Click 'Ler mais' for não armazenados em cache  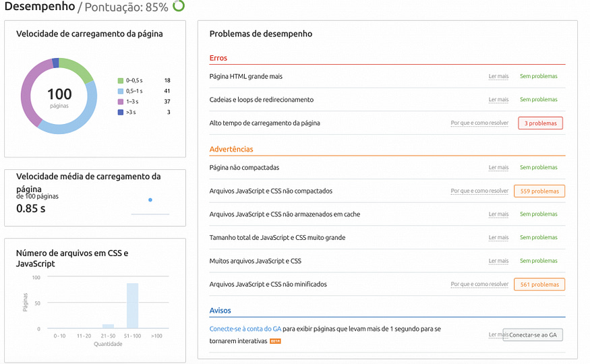(498, 214)
